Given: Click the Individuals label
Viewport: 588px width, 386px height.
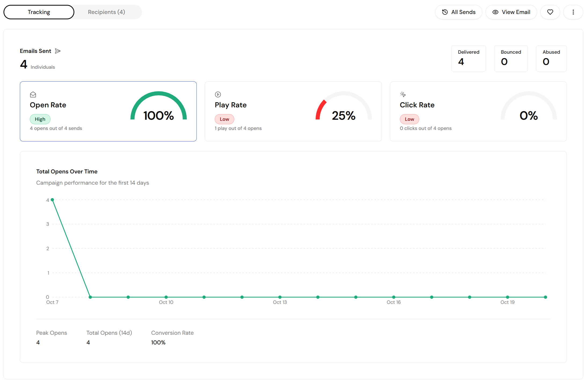Looking at the screenshot, I should click(x=43, y=67).
